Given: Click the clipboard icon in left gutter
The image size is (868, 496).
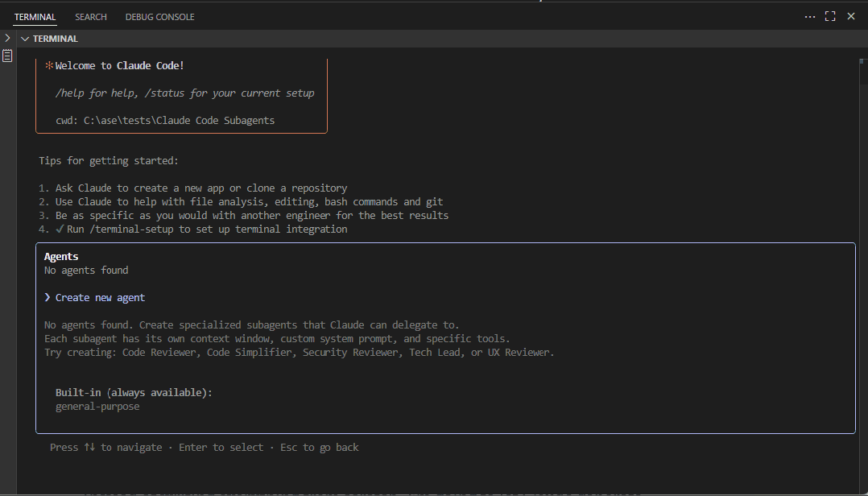Looking at the screenshot, I should (x=7, y=56).
